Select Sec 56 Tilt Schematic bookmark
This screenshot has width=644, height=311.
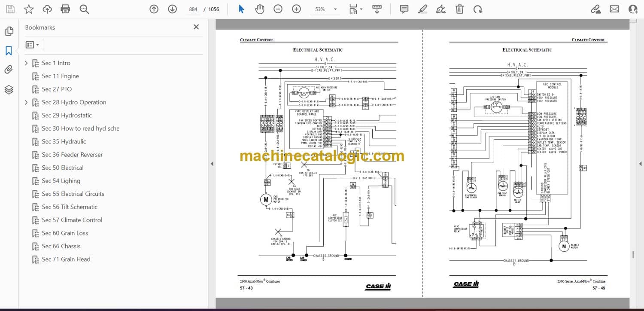70,207
